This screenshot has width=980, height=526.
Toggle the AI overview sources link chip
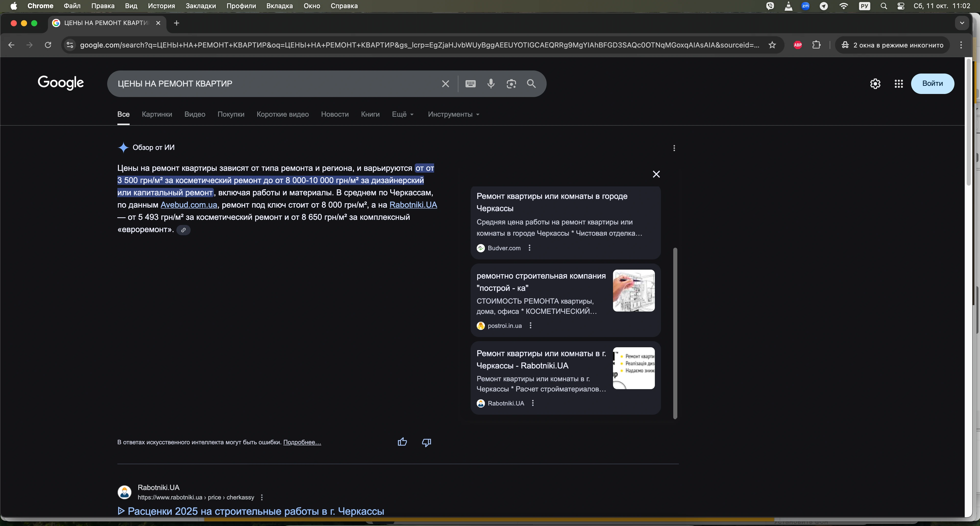(x=183, y=230)
